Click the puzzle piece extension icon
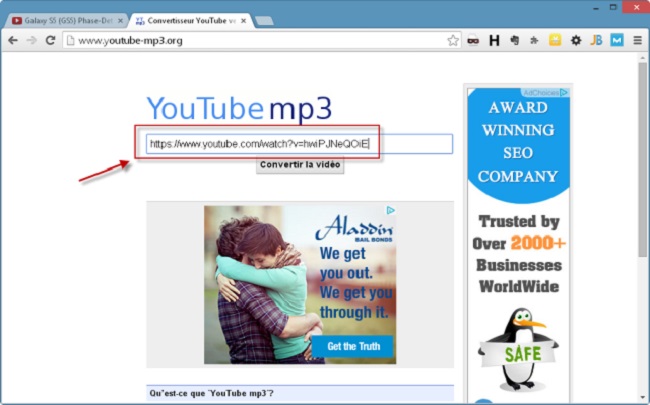This screenshot has height=405, width=650. pos(534,40)
